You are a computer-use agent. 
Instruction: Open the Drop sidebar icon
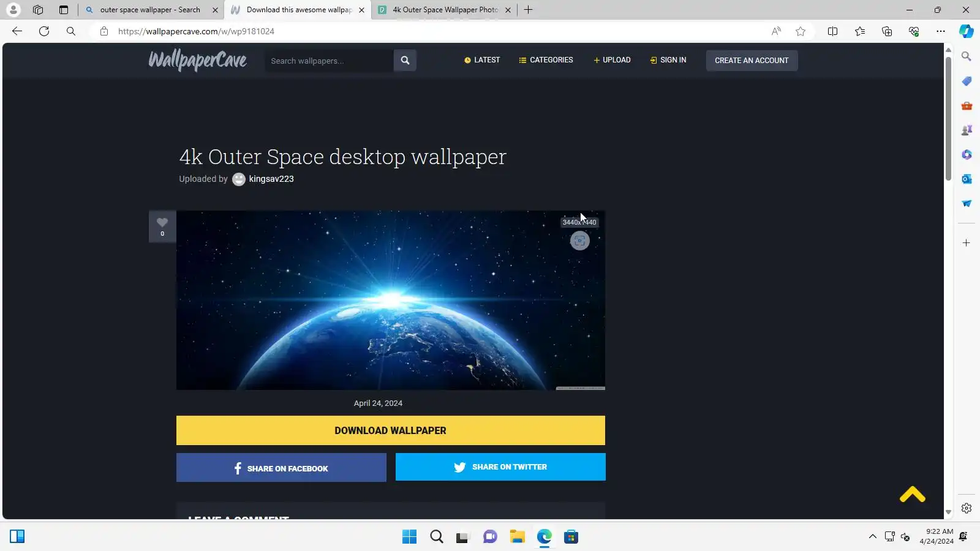click(967, 203)
